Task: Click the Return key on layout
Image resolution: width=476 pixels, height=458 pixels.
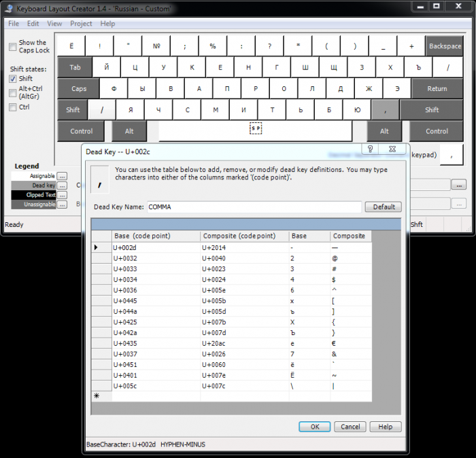Action: pyautogui.click(x=437, y=88)
